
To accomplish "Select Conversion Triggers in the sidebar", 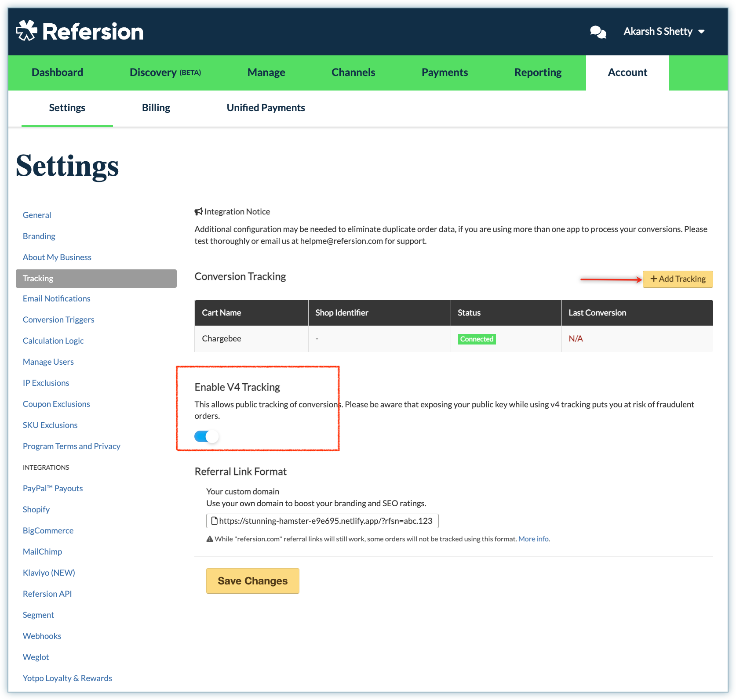I will 58,319.
